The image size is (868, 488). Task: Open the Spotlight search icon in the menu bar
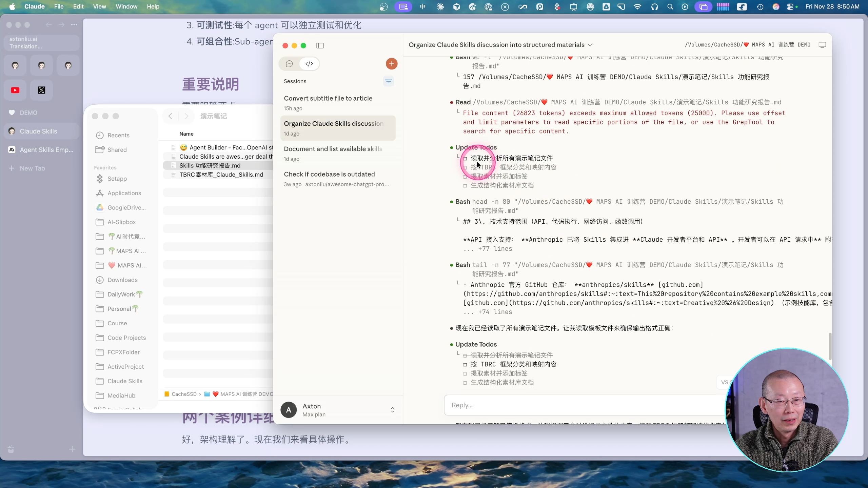tap(670, 7)
